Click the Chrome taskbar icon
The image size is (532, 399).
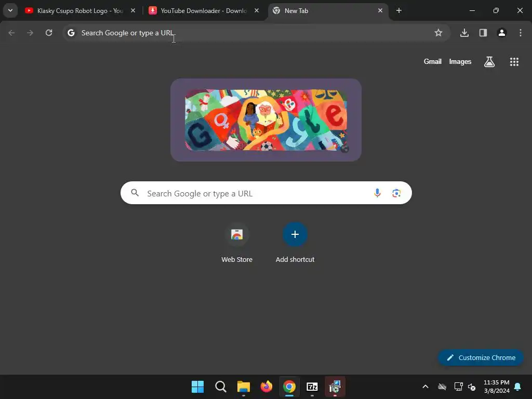pos(289,387)
